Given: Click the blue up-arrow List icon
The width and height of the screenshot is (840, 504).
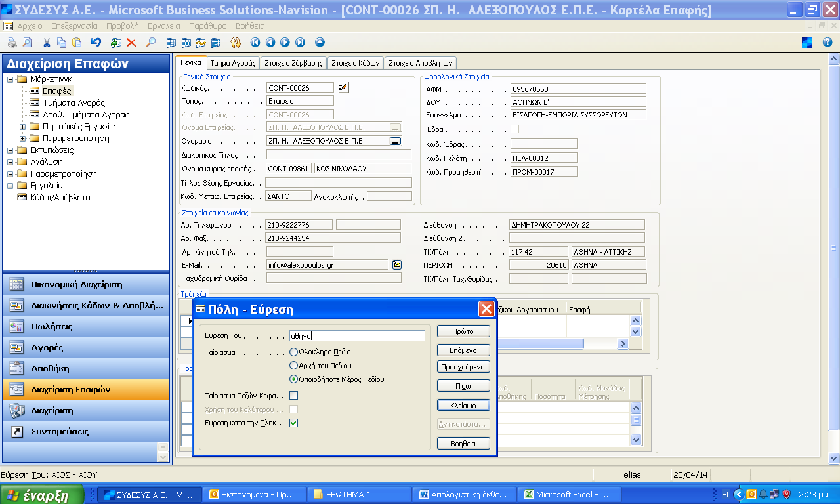Looking at the screenshot, I should click(320, 43).
